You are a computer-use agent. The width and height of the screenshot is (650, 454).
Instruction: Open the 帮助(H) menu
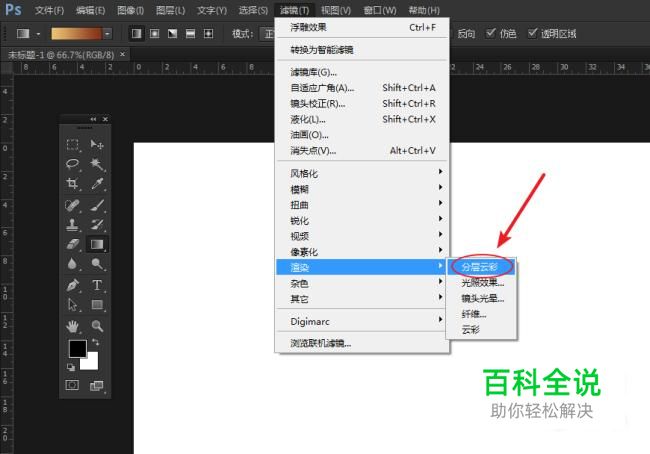[x=424, y=10]
